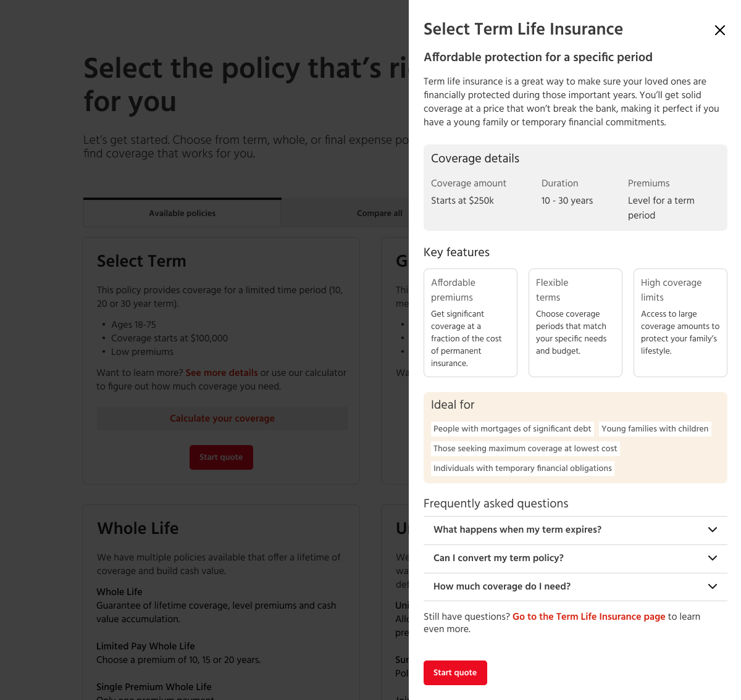
Task: Close the Select Term Life Insurance panel
Action: pyautogui.click(x=719, y=30)
